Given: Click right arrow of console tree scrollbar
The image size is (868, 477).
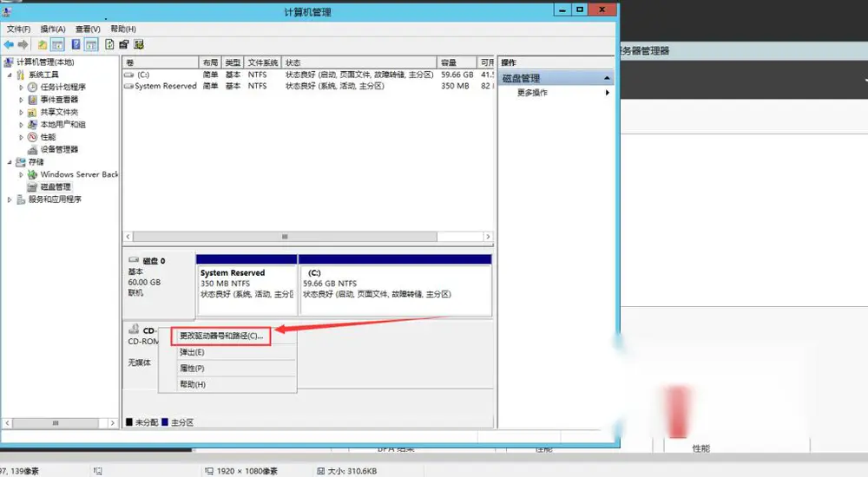Looking at the screenshot, I should coord(112,422).
